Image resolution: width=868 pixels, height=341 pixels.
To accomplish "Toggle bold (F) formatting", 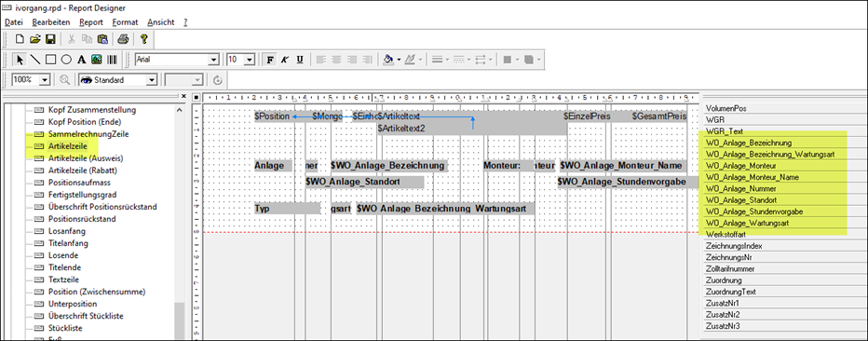I will (x=270, y=60).
